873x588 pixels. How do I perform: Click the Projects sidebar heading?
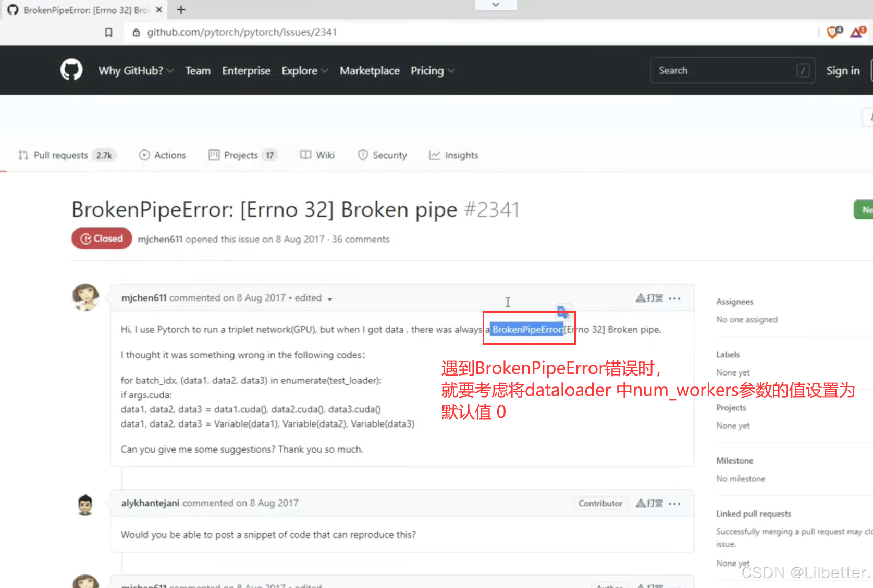click(731, 407)
